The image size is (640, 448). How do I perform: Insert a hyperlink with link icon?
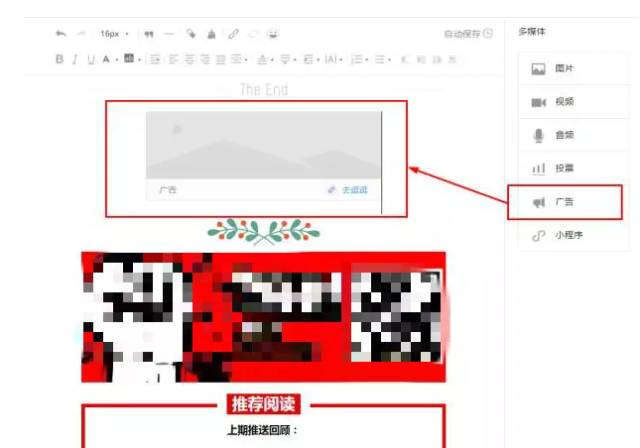click(234, 34)
